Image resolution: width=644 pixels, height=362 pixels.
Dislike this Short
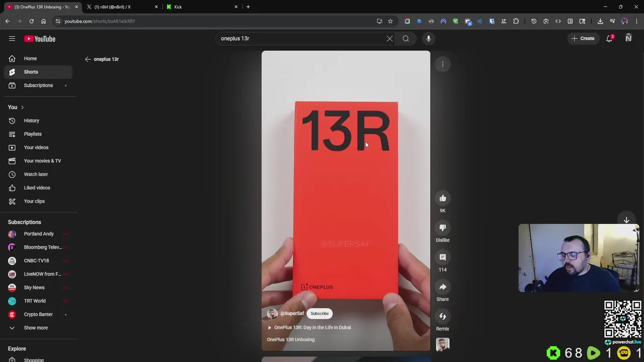pos(443,228)
